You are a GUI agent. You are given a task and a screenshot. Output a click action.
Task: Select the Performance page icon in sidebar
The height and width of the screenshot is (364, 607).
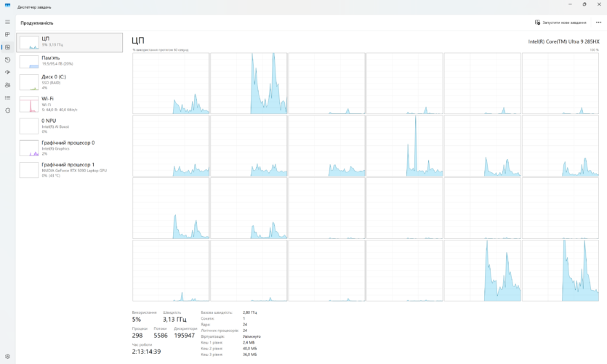pos(7,47)
